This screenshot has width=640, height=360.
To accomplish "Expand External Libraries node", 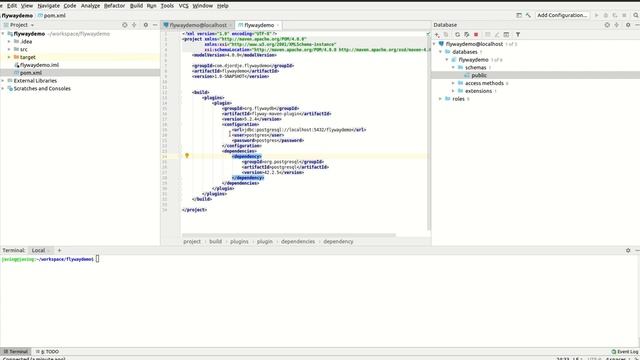I will (x=3, y=81).
